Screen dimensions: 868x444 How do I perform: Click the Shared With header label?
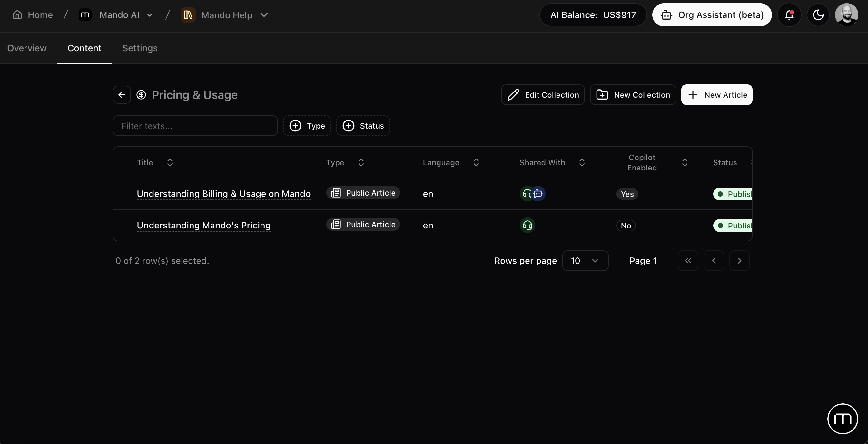[542, 162]
